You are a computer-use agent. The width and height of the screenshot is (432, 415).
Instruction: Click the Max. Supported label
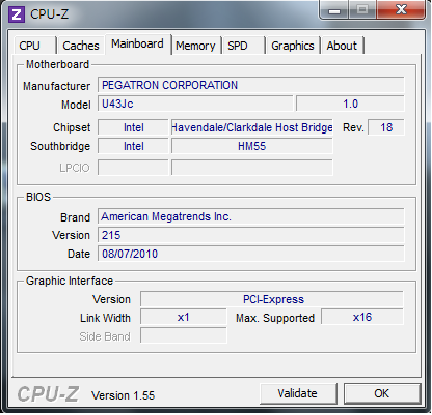[275, 318]
